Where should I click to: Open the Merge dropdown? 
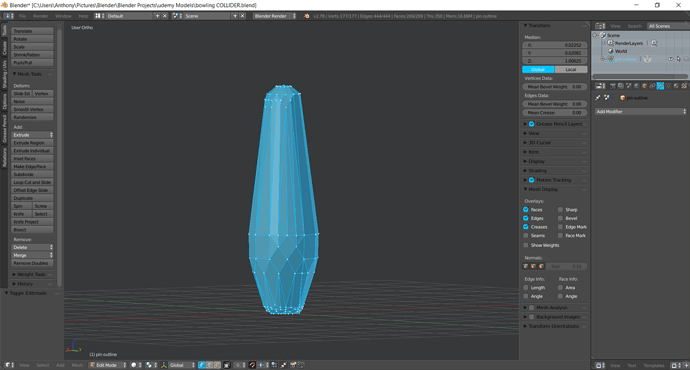click(32, 255)
